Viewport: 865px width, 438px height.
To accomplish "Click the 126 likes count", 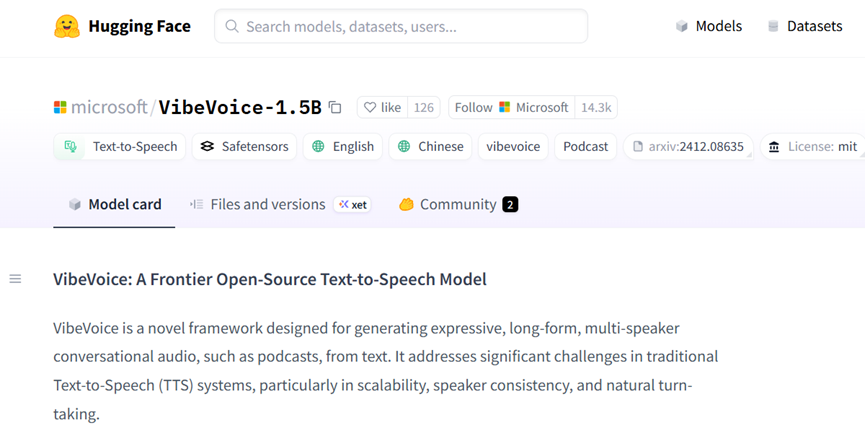I will tap(424, 108).
